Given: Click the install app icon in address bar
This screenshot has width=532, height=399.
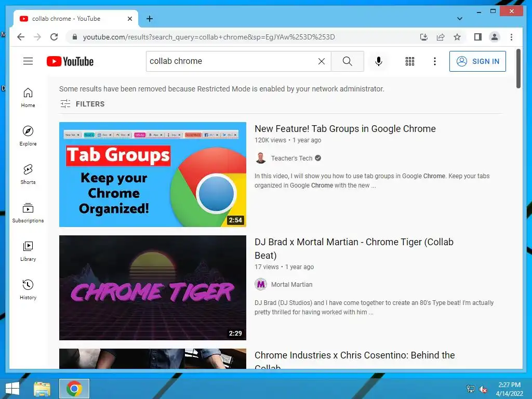Looking at the screenshot, I should click(424, 37).
